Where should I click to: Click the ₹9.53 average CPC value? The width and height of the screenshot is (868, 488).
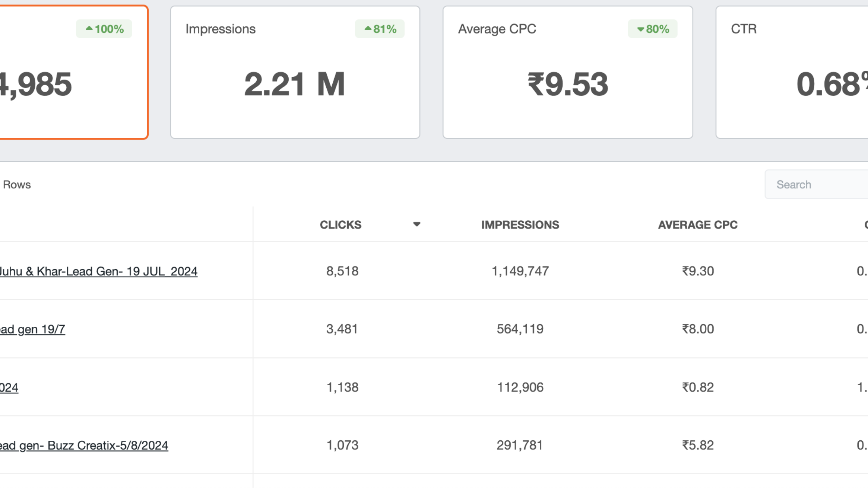[x=568, y=84]
